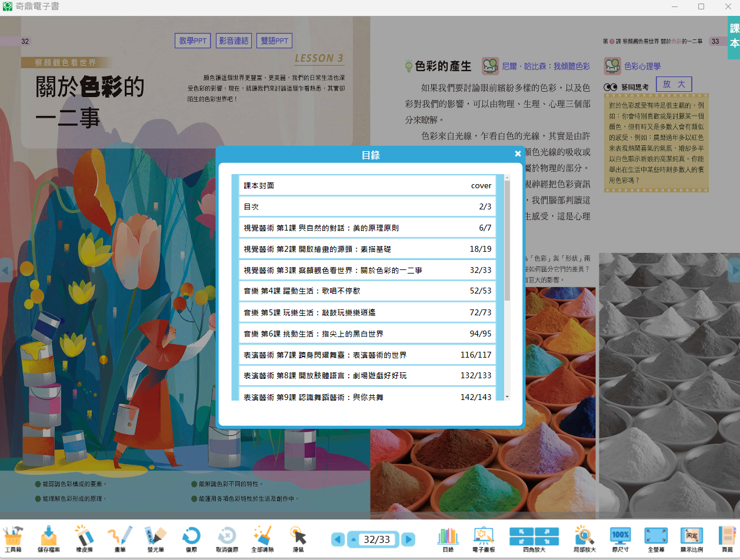Open the 目錄 table of contents icon
The image size is (740, 560).
click(448, 538)
